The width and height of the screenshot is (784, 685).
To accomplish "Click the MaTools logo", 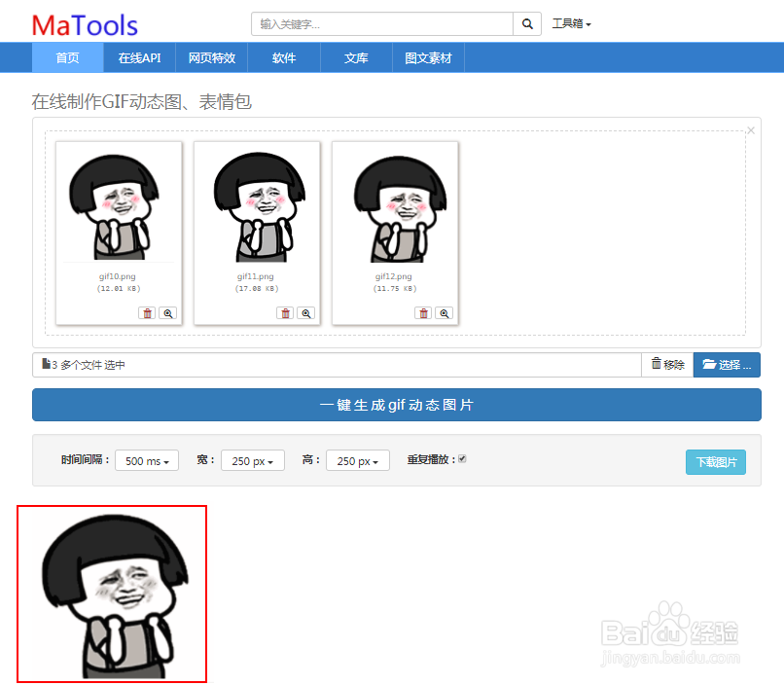I will pyautogui.click(x=85, y=25).
